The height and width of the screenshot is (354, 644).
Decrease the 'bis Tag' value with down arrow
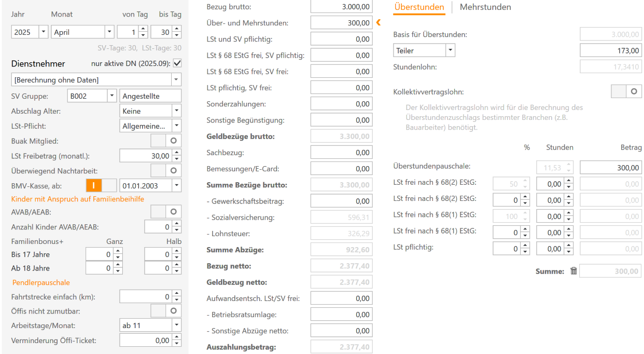(x=177, y=35)
